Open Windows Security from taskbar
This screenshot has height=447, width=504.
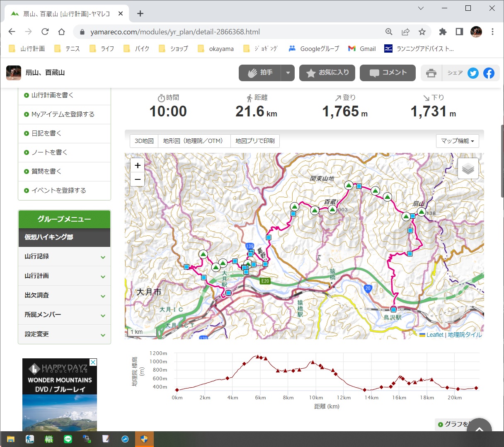click(x=144, y=439)
